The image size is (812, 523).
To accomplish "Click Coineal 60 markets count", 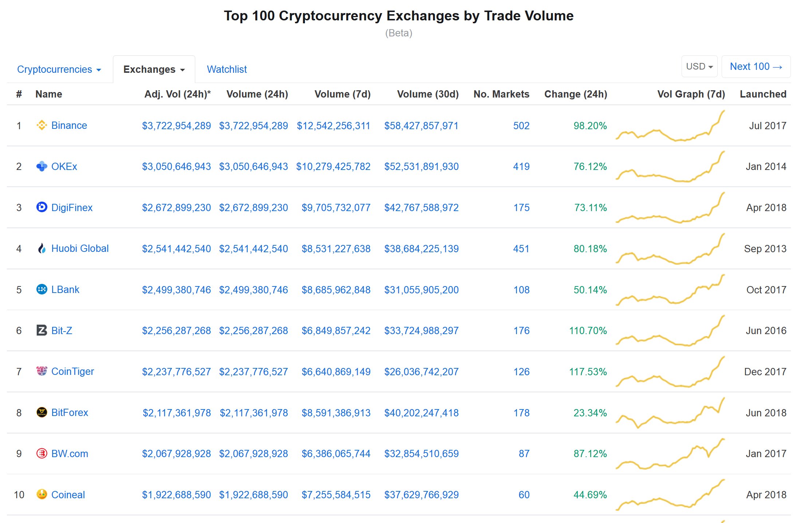I will pos(524,495).
